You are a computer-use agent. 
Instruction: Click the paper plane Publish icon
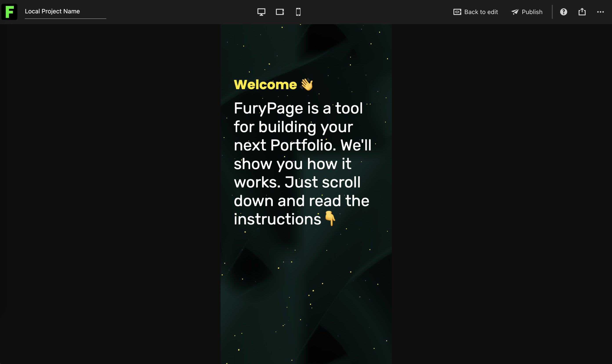(515, 12)
